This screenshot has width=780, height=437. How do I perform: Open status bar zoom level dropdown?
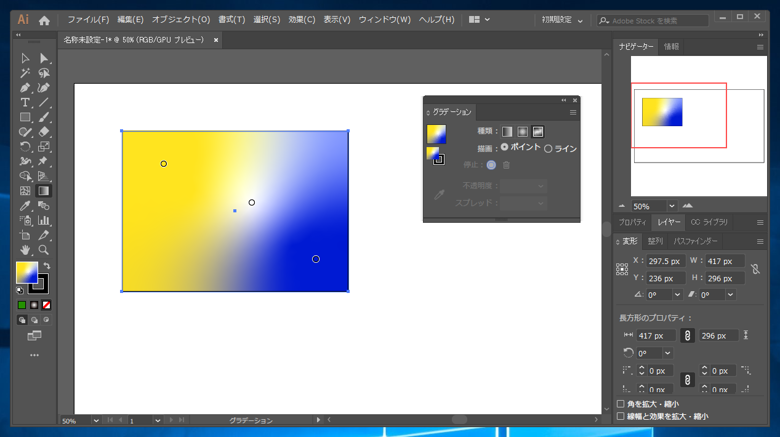pyautogui.click(x=96, y=421)
